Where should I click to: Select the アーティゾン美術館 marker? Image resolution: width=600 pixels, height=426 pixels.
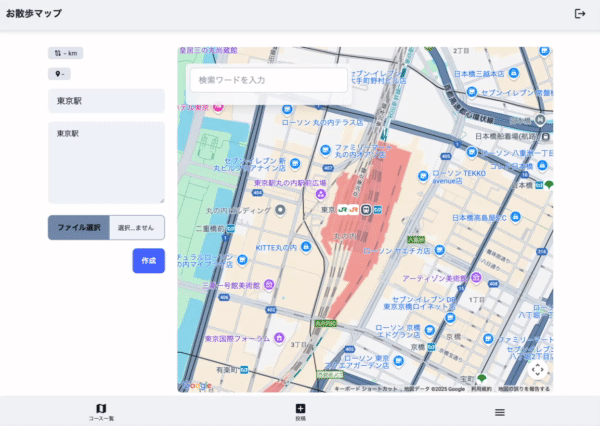point(476,276)
